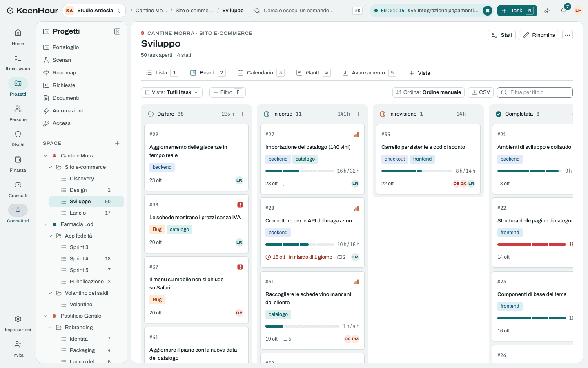The height and width of the screenshot is (368, 588).
Task: Collapse the Cantine Morra space
Action: 45,156
